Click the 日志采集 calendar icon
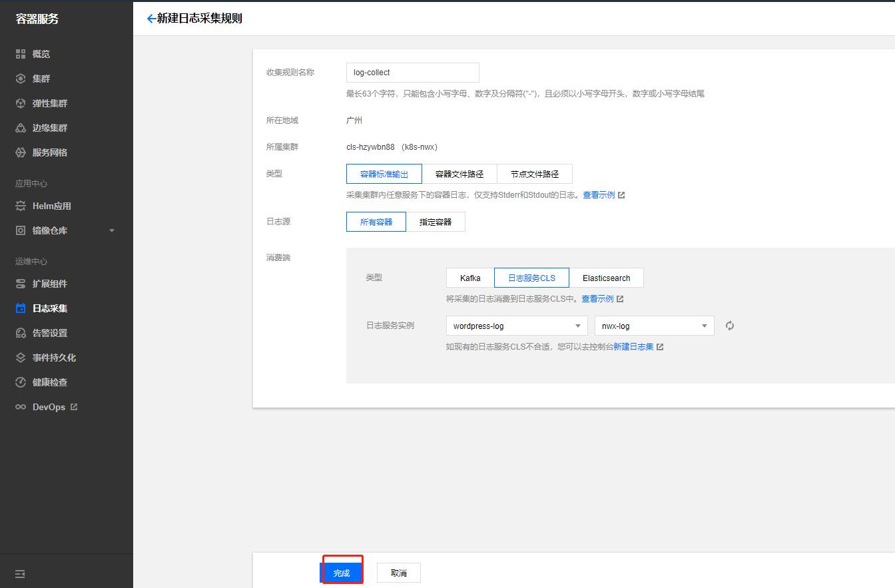Screen dimensions: 895x588 click(20, 308)
